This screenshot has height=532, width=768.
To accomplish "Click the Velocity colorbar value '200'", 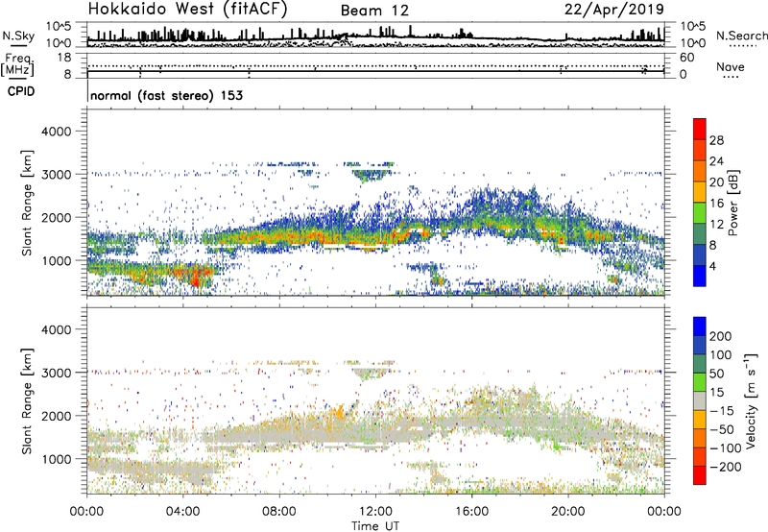I will coord(721,336).
